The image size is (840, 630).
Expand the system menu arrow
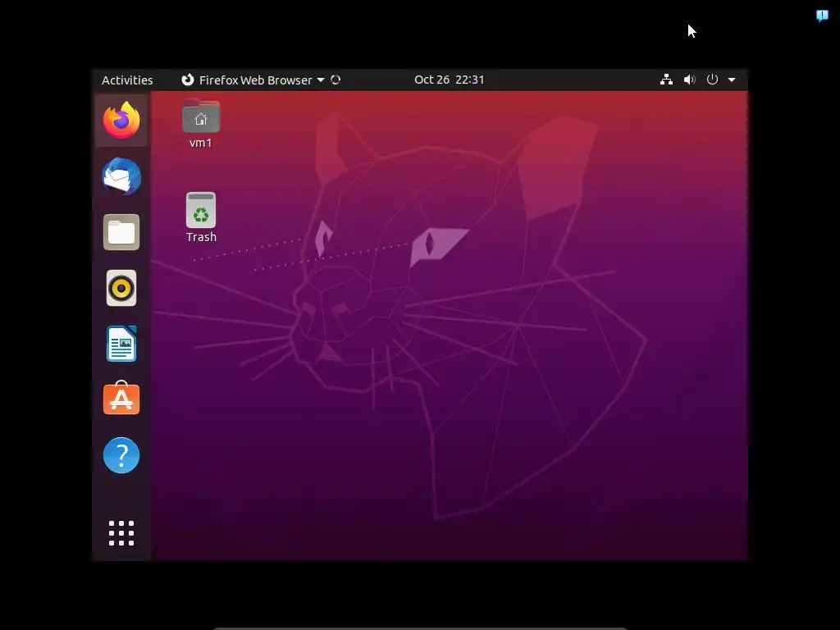pyautogui.click(x=732, y=80)
